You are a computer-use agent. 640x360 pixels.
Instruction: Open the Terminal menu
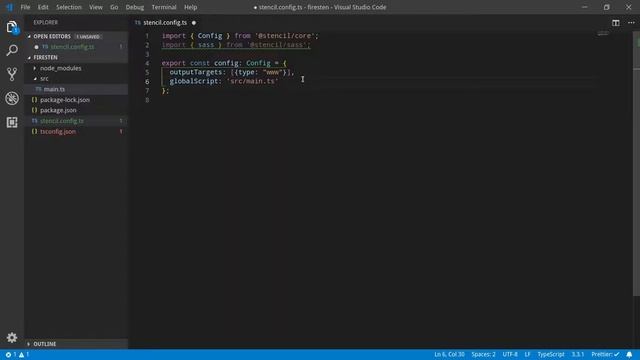(x=164, y=7)
